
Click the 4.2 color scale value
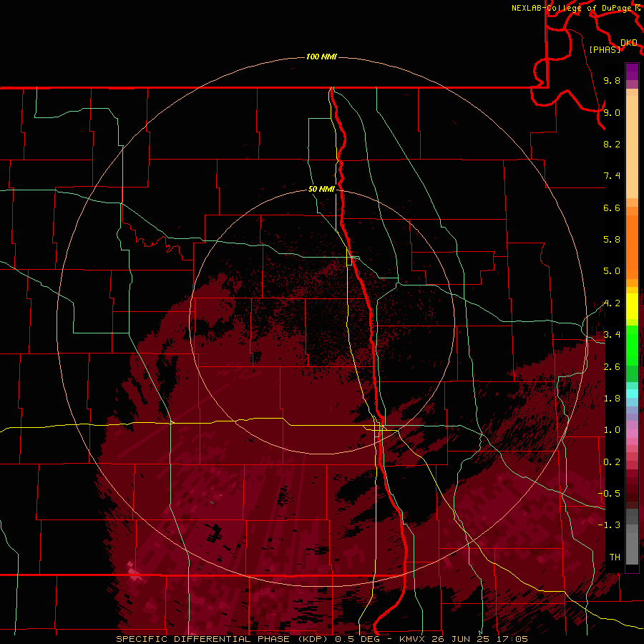[612, 303]
